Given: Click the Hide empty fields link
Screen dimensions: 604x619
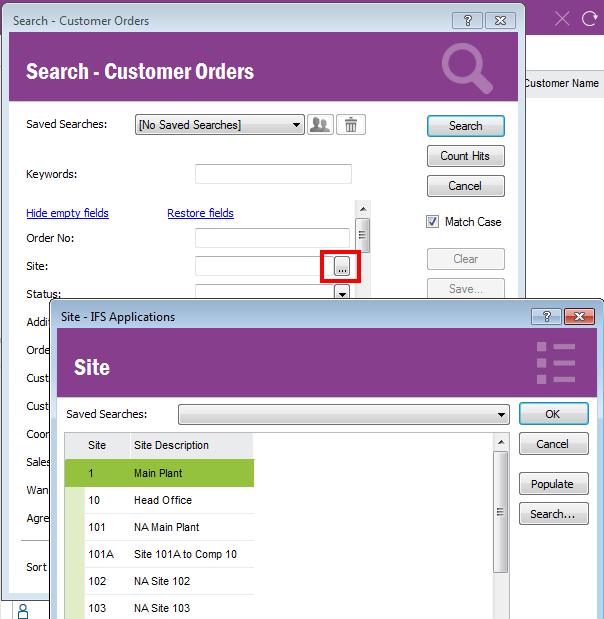Looking at the screenshot, I should pos(67,213).
